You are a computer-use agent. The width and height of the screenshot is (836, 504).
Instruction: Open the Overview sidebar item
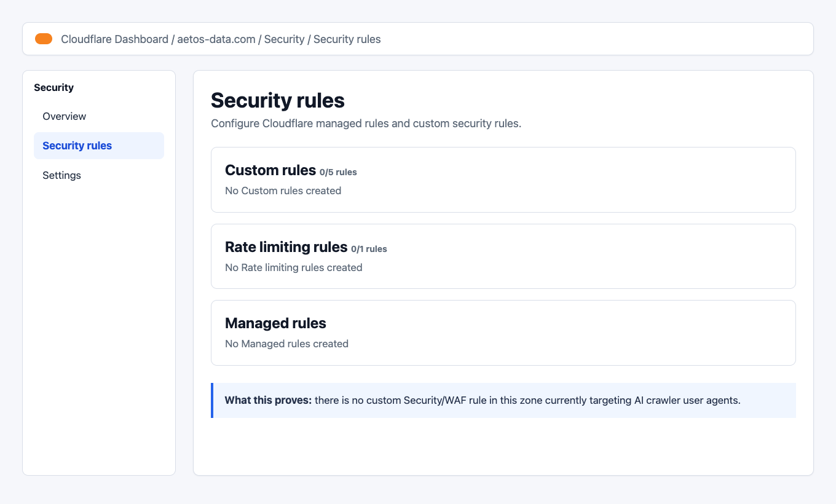point(99,116)
